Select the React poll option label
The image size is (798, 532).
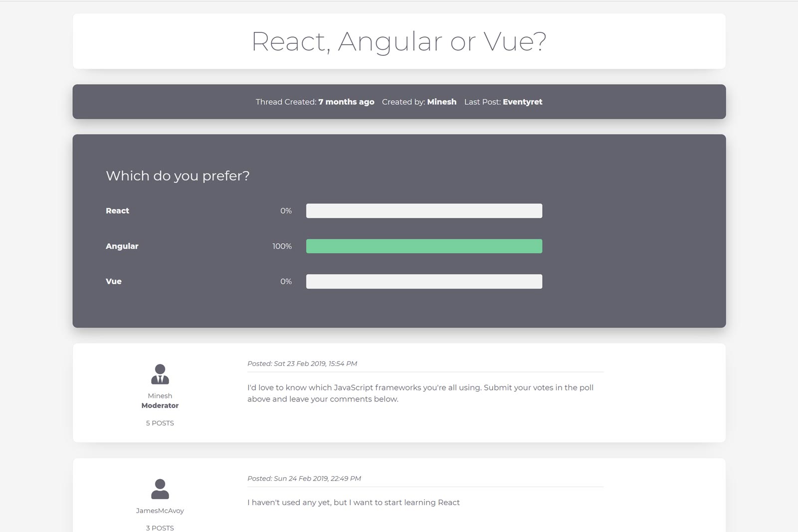[x=117, y=211]
